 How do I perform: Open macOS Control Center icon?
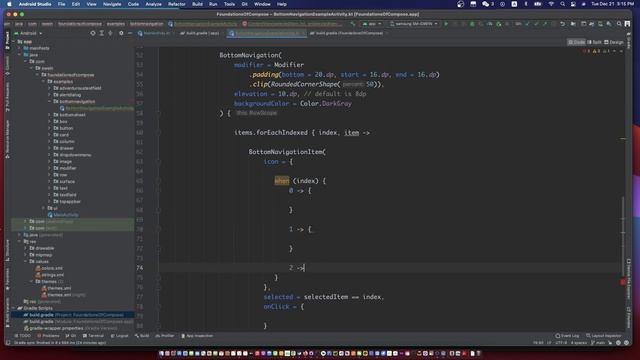pyautogui.click(x=573, y=4)
